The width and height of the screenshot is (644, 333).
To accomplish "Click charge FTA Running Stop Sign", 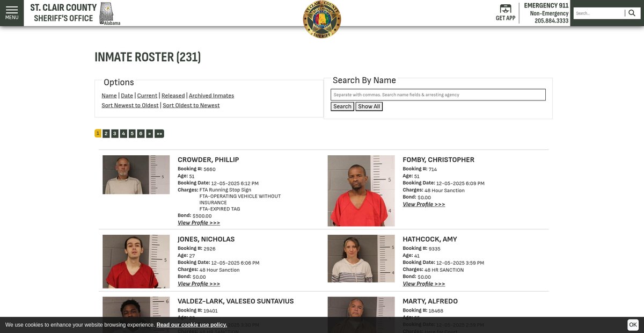I will tap(225, 190).
